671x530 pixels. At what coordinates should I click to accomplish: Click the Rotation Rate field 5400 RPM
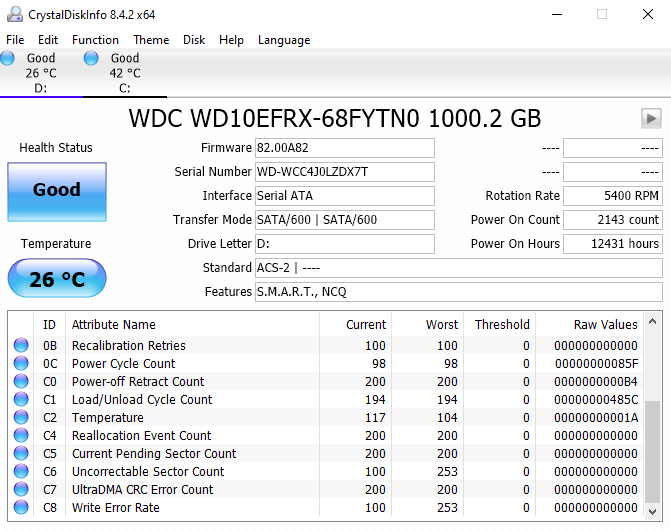613,196
